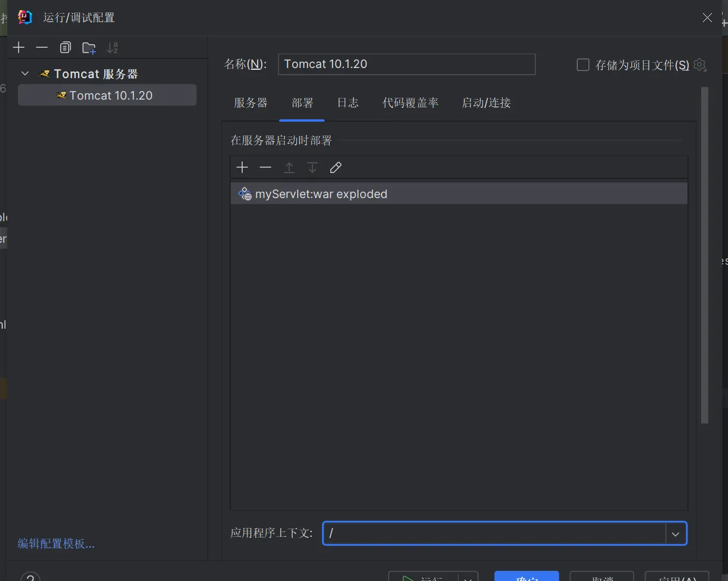This screenshot has width=728, height=581.
Task: Select Tomcat 10.1.20 in the configuration tree
Action: pyautogui.click(x=107, y=95)
